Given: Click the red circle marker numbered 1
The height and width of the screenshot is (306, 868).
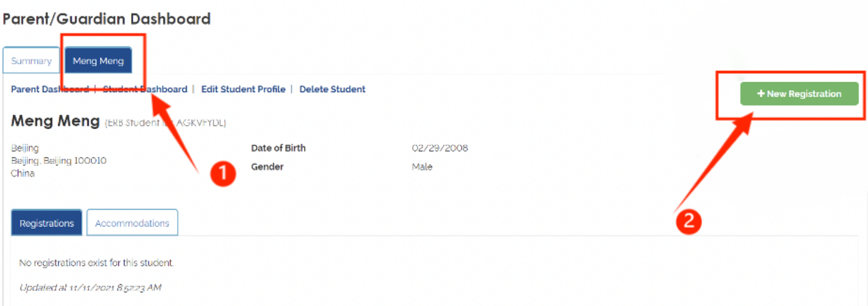Looking at the screenshot, I should pos(221,174).
